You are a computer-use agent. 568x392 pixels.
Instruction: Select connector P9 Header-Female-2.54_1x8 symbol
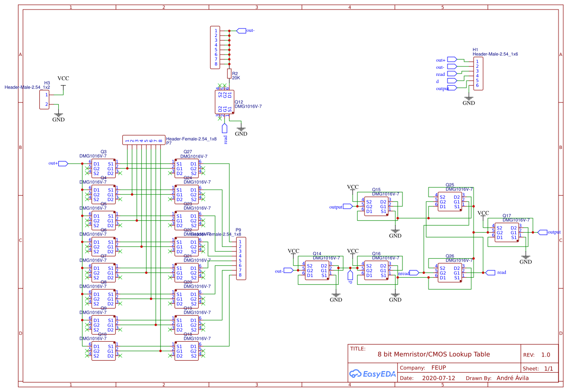click(241, 258)
